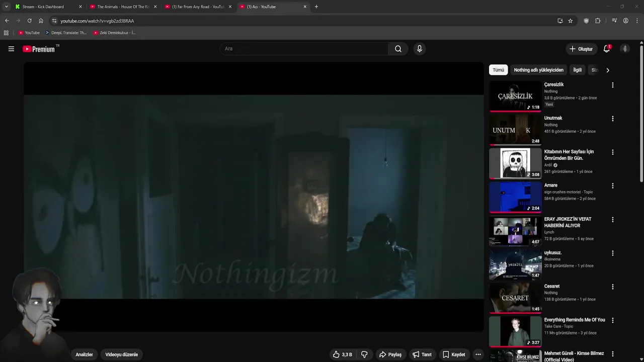Click the Tanıt promote button
Screen dimensions: 644x362
coord(422,354)
